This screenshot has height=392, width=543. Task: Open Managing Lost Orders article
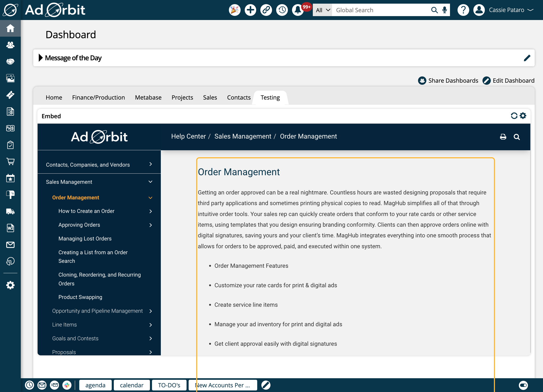(x=85, y=239)
